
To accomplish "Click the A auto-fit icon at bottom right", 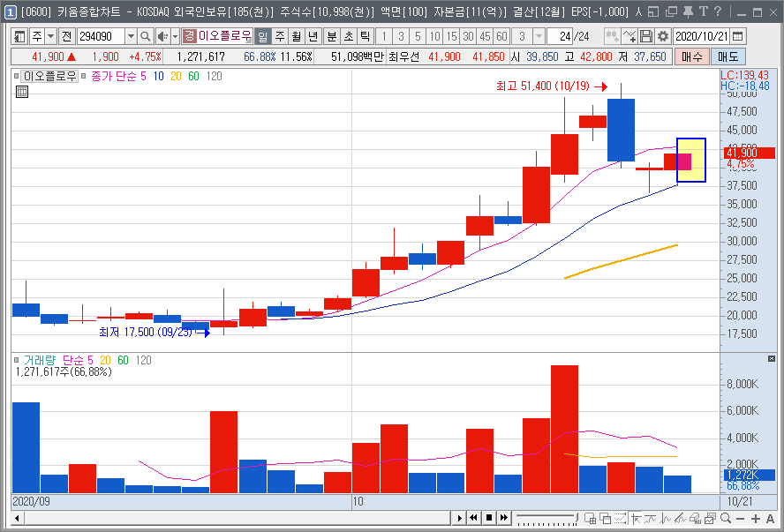I will [x=770, y=519].
